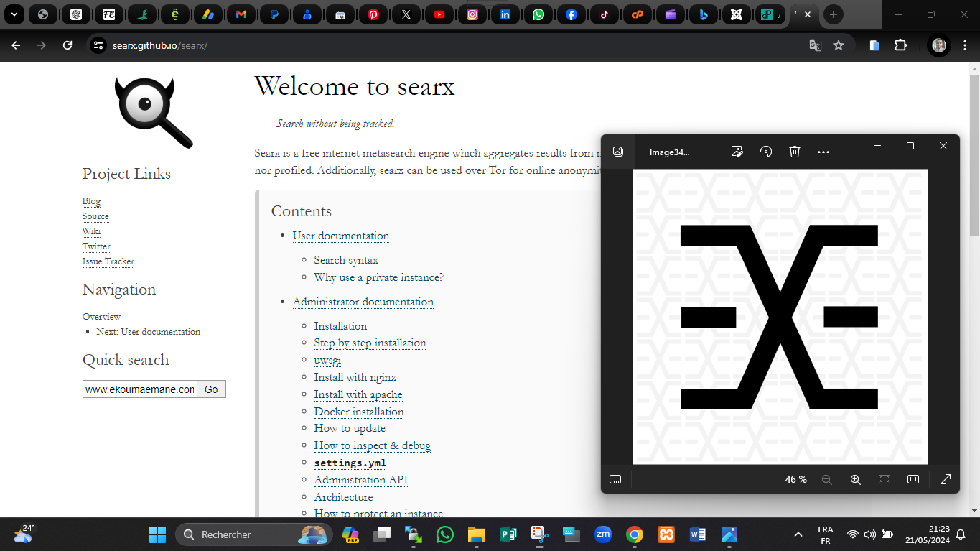Toggle the filmstrip icon in Photos viewer

point(615,479)
